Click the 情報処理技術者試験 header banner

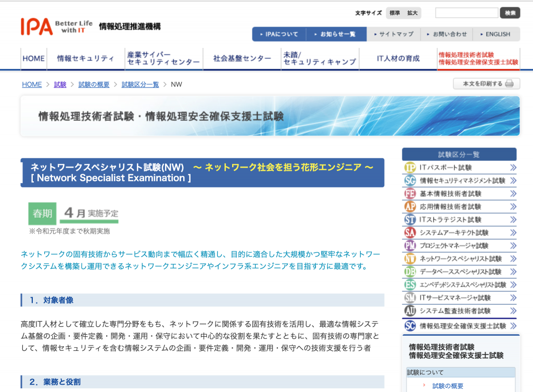tap(270, 116)
